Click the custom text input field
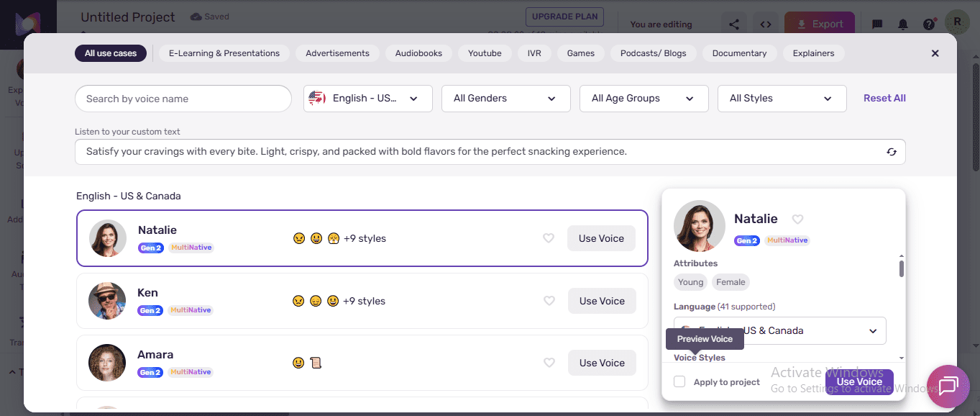The height and width of the screenshot is (416, 980). [x=490, y=152]
